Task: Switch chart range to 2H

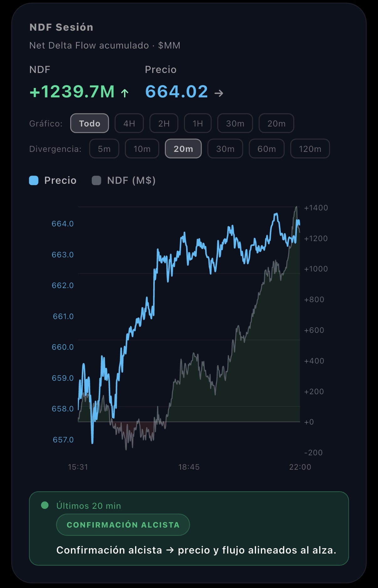Action: pyautogui.click(x=164, y=123)
